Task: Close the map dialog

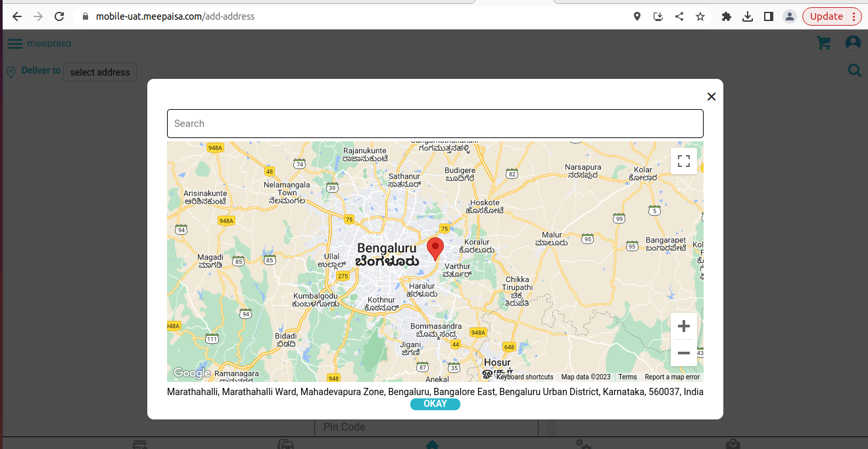Action: pos(711,97)
